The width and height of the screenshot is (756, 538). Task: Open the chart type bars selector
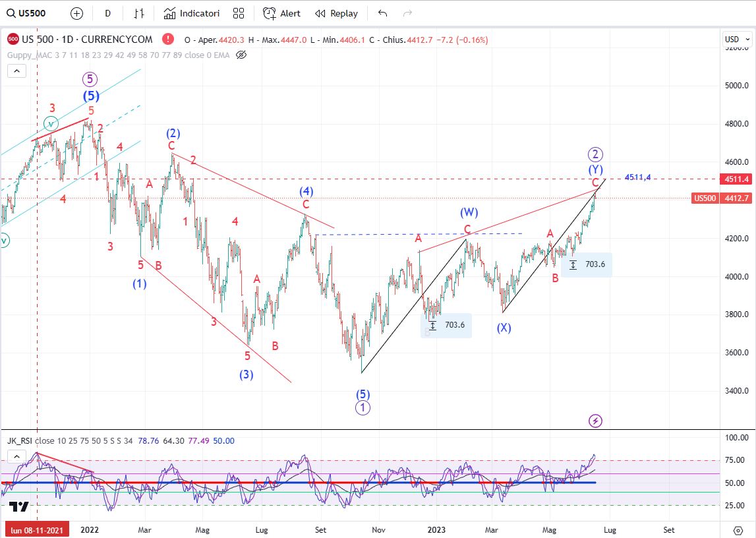tap(139, 13)
